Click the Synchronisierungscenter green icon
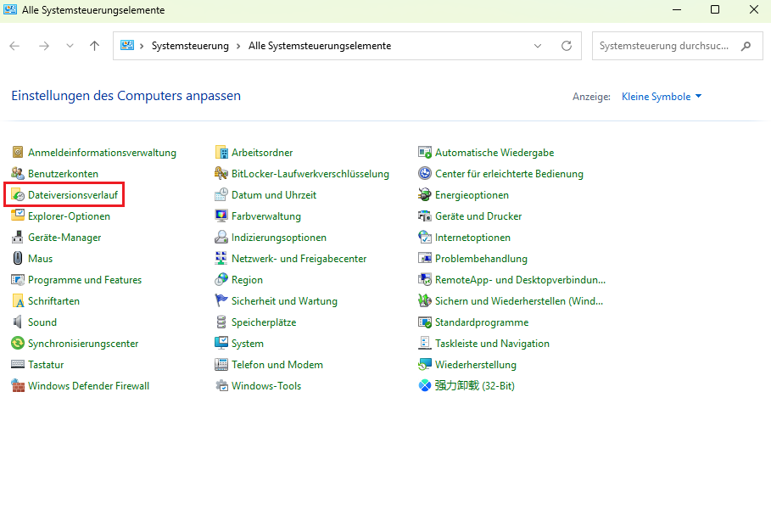This screenshot has width=771, height=532. [x=18, y=344]
